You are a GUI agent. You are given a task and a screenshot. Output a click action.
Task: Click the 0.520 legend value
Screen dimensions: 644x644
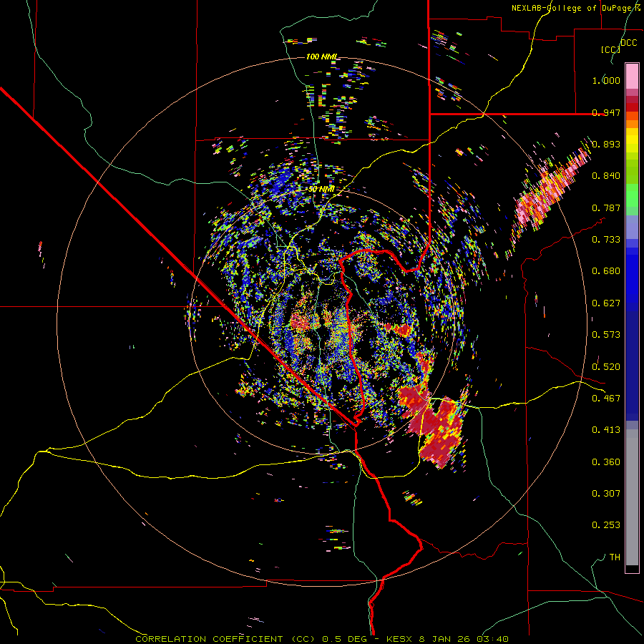click(606, 367)
